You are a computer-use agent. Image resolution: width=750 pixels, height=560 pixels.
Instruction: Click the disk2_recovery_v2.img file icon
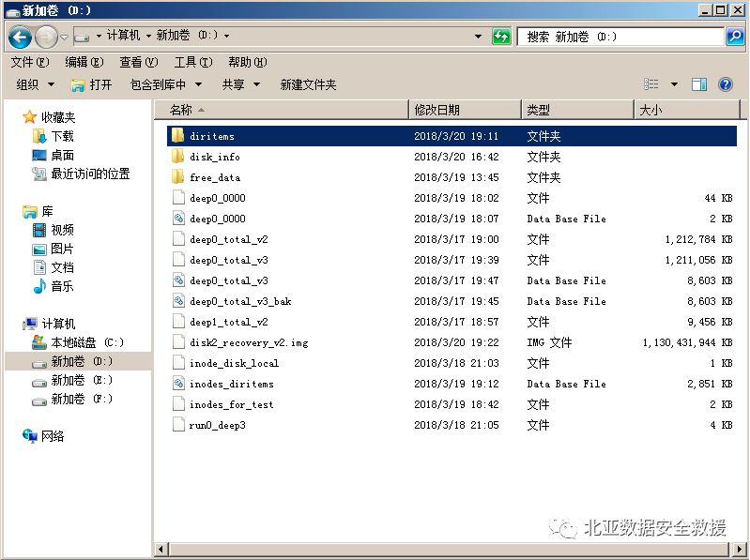click(x=178, y=342)
